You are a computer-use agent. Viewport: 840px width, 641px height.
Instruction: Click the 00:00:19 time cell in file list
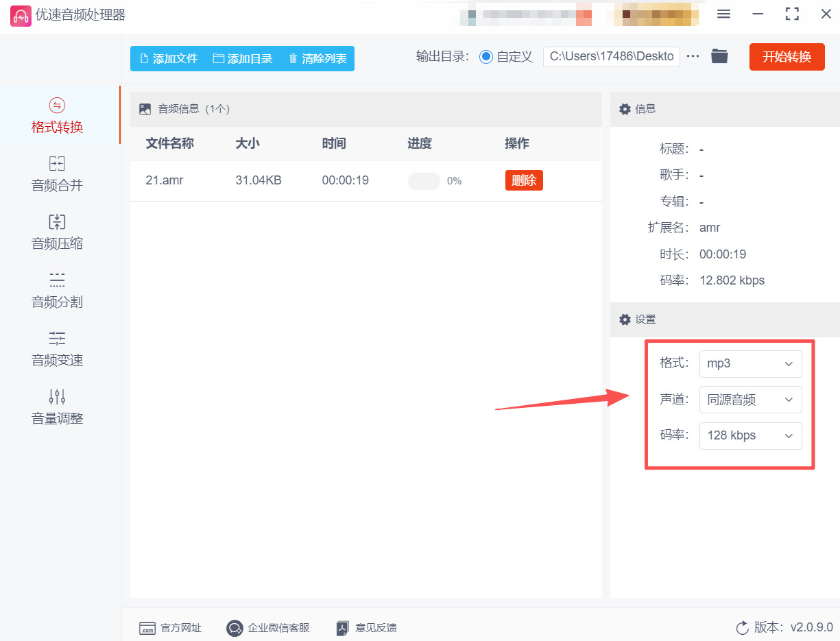346,180
